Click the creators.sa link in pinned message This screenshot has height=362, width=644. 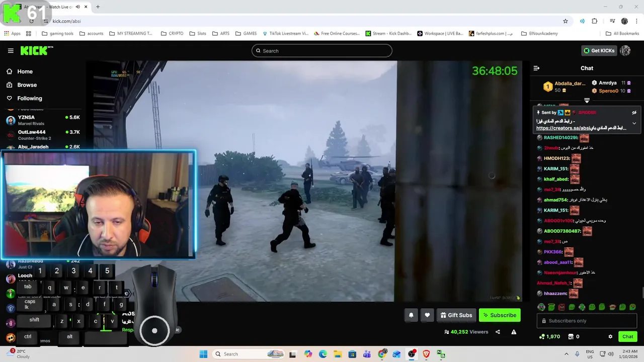[562, 128]
